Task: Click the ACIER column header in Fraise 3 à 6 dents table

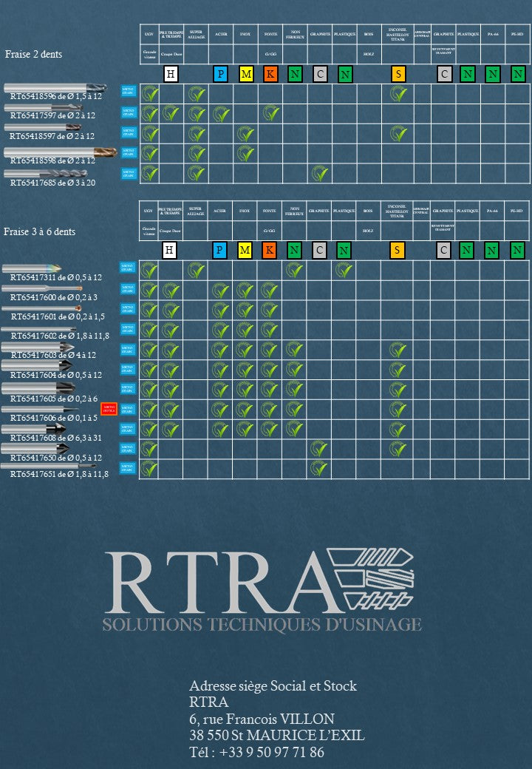Action: coord(219,211)
